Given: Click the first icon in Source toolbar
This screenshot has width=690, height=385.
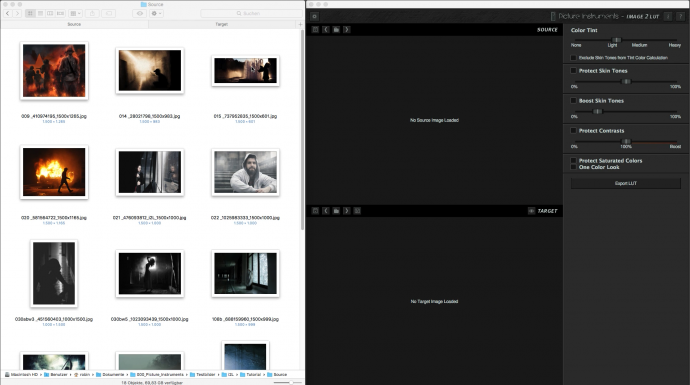Looking at the screenshot, I should [315, 29].
